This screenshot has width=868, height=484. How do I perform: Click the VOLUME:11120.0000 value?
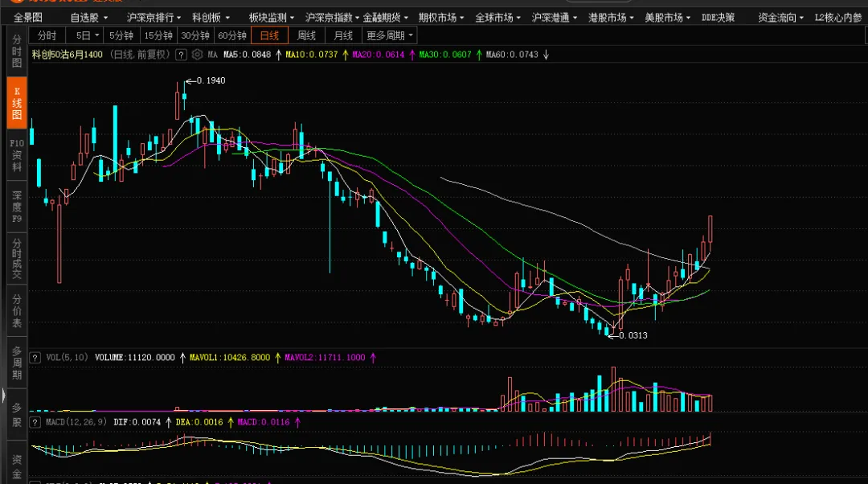coord(134,358)
